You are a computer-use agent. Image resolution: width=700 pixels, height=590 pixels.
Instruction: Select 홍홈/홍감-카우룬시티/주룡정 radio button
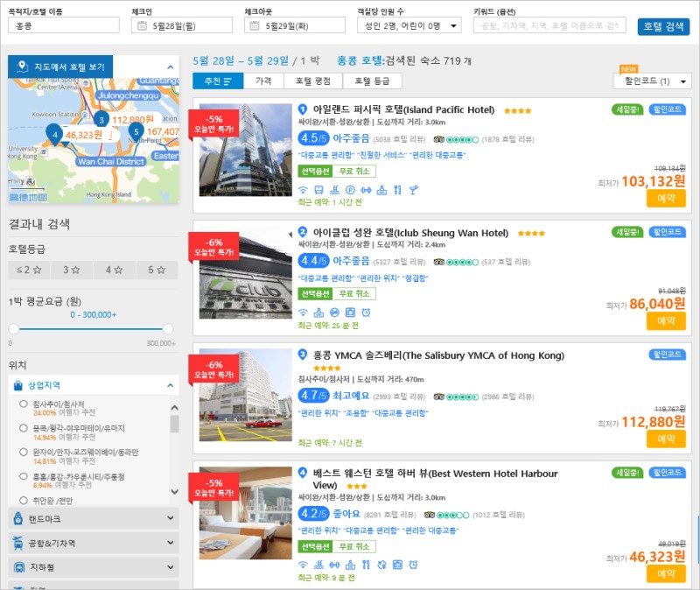(24, 476)
